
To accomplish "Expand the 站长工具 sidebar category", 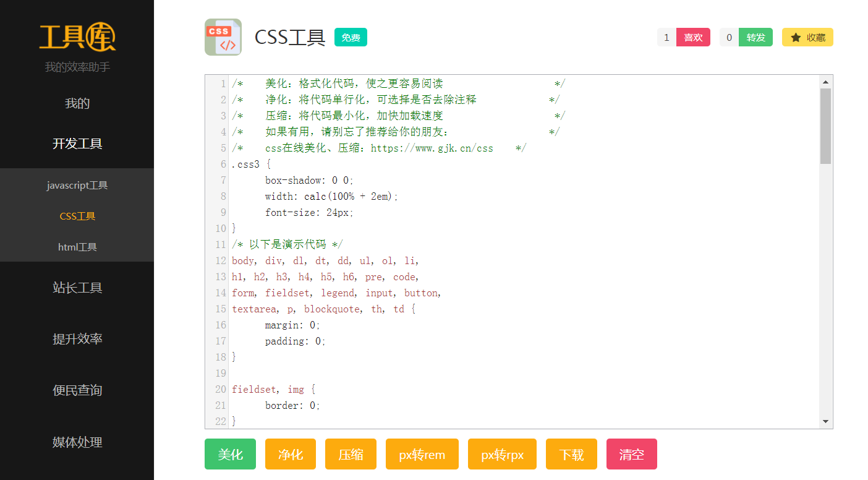I will pyautogui.click(x=77, y=288).
